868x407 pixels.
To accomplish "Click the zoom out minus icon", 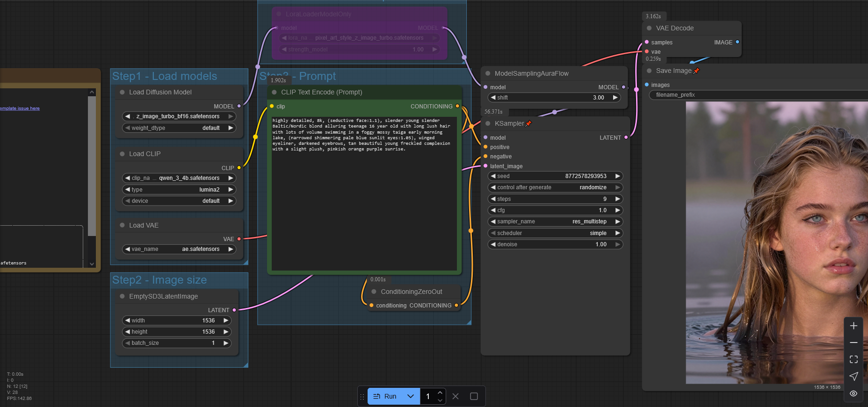I will pyautogui.click(x=854, y=343).
